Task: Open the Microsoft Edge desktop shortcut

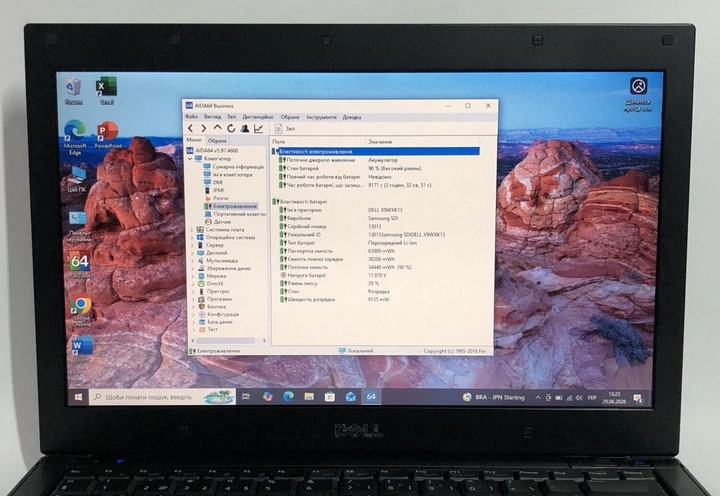Action: 75,137
